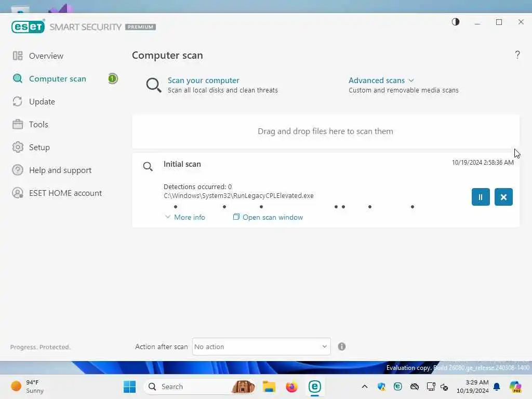Click the scanned file path text
This screenshot has height=399, width=532.
point(238,196)
